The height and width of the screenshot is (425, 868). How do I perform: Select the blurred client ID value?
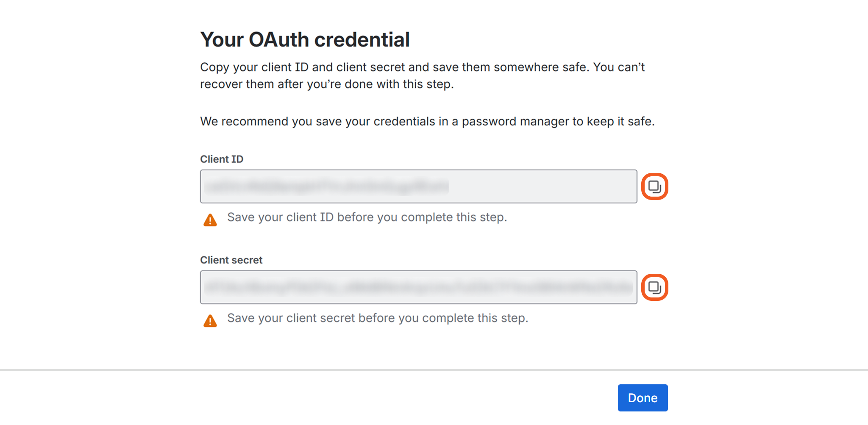click(x=326, y=186)
